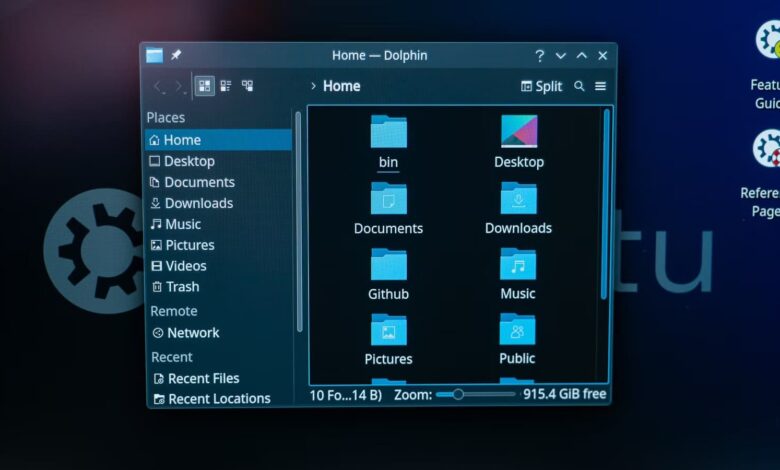The height and width of the screenshot is (470, 780).
Task: Switch to Icons view mode
Action: (204, 86)
